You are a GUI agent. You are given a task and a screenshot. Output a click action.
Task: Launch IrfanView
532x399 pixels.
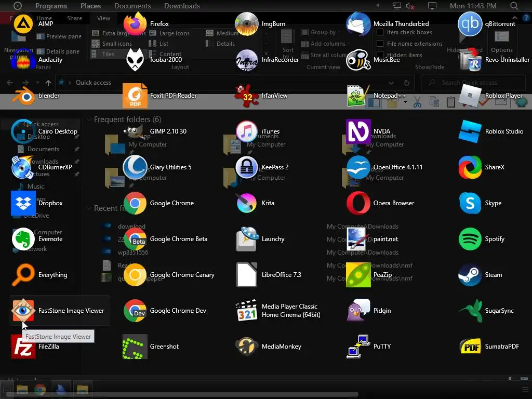pos(262,96)
